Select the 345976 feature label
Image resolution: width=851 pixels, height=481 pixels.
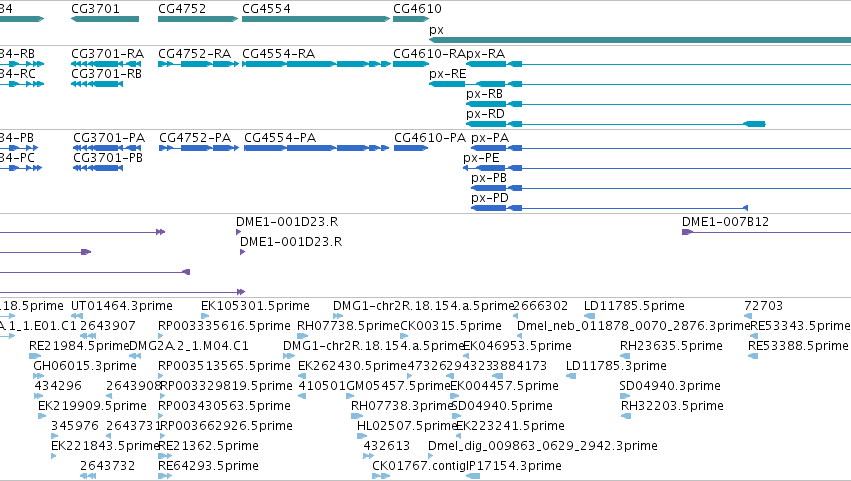75,427
